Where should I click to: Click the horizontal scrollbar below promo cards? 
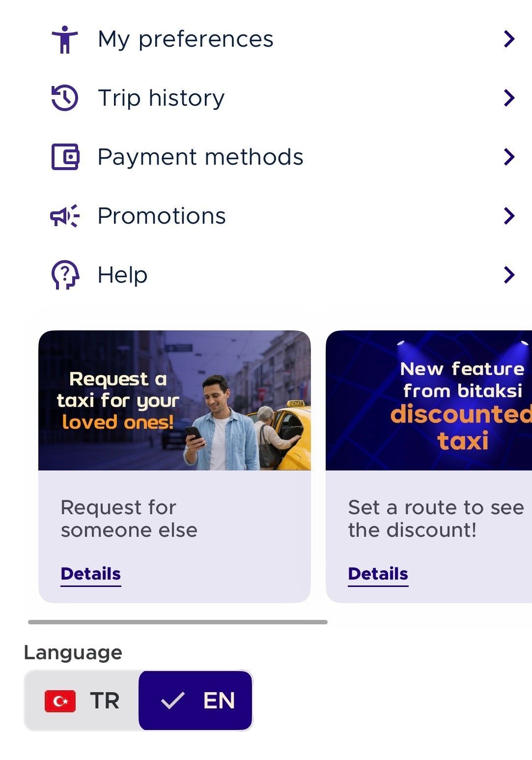pos(177,622)
